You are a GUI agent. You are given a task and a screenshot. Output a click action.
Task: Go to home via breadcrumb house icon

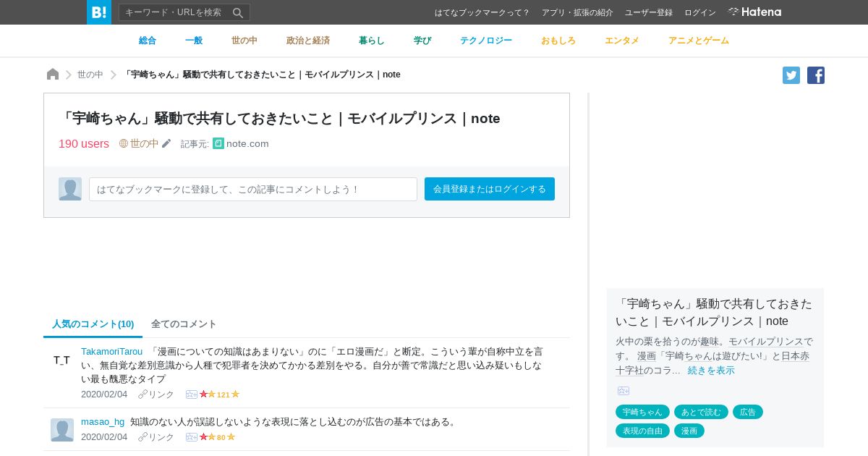53,74
